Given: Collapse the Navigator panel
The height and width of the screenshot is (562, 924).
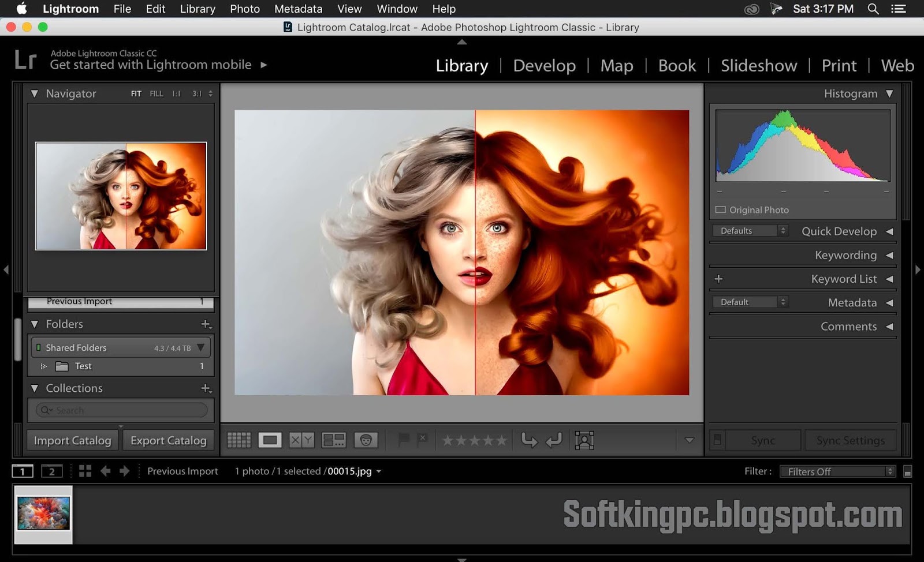Looking at the screenshot, I should [x=34, y=93].
